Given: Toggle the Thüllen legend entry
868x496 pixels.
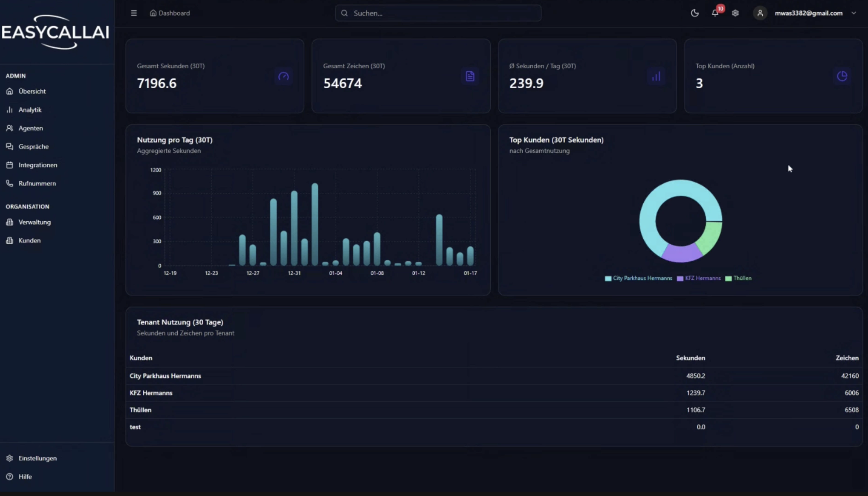Looking at the screenshot, I should point(742,278).
